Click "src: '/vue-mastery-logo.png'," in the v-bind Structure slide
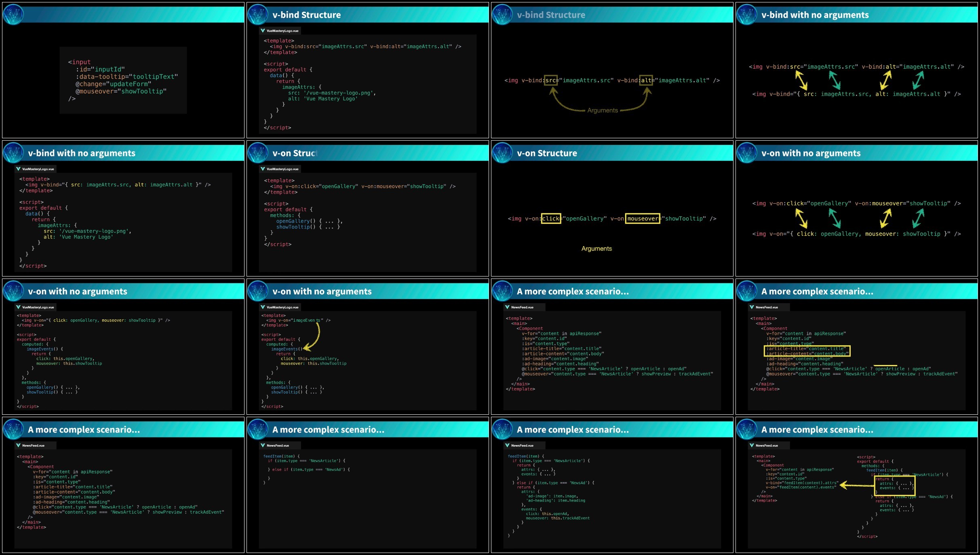 coord(332,93)
